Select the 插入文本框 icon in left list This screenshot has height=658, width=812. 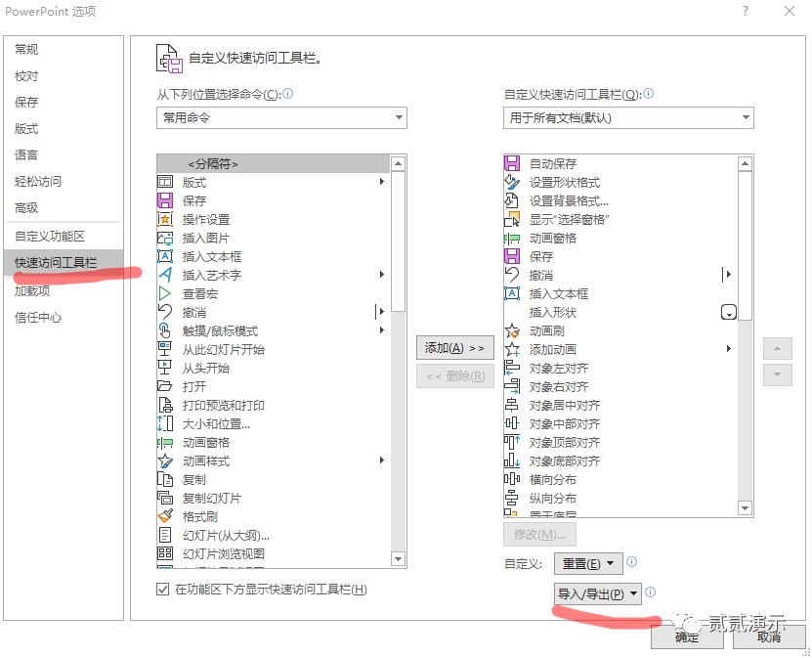[165, 256]
